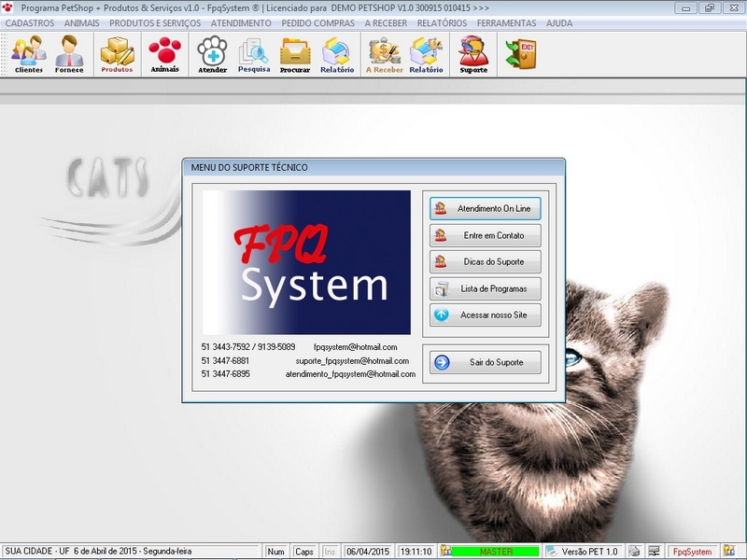Click the MENU DO SUPORTE TÉCNICO title bar

373,168
